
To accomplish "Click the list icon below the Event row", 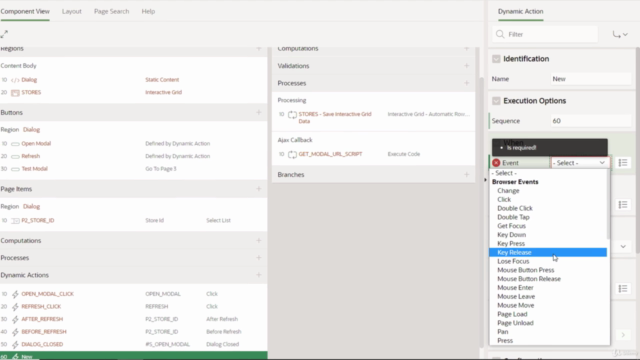I will 623,205.
